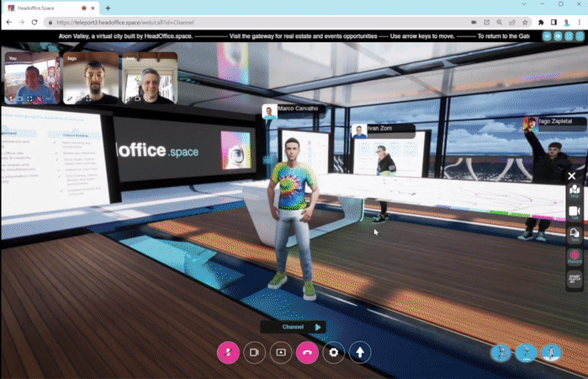This screenshot has height=379, width=588.
Task: Go forward with the browser forward arrow
Action: pyautogui.click(x=22, y=22)
